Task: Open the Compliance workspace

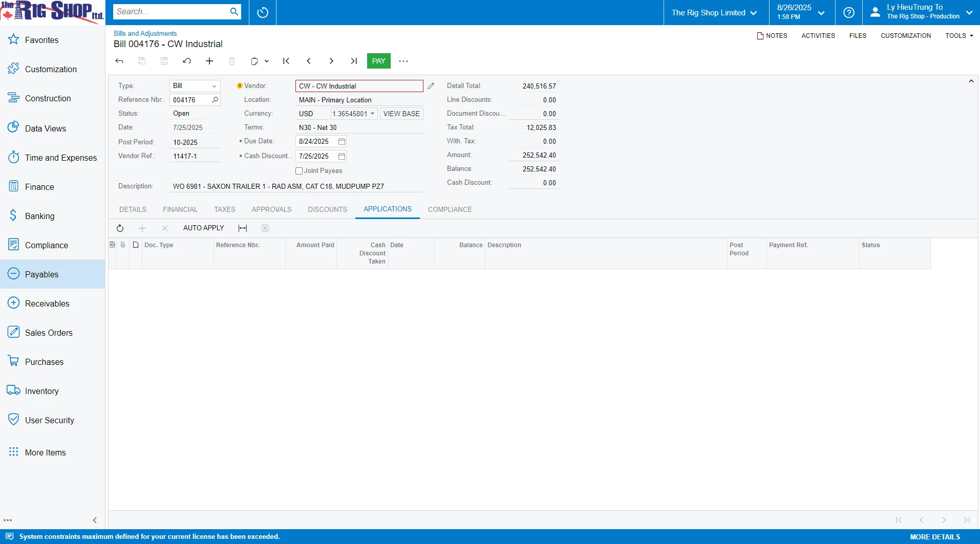Action: 52,245
